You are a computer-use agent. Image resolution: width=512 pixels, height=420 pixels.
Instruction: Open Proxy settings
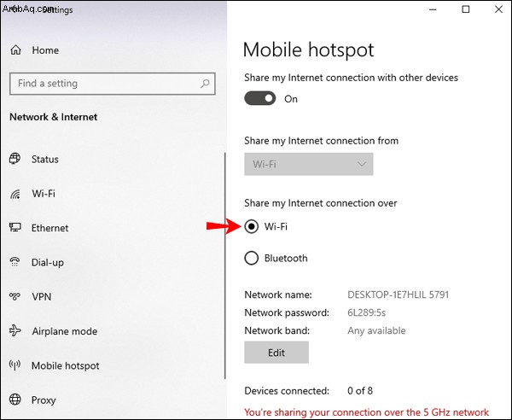(x=44, y=400)
